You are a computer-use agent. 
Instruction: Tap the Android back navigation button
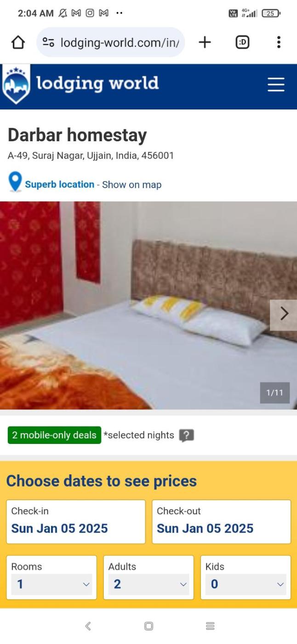tap(88, 626)
